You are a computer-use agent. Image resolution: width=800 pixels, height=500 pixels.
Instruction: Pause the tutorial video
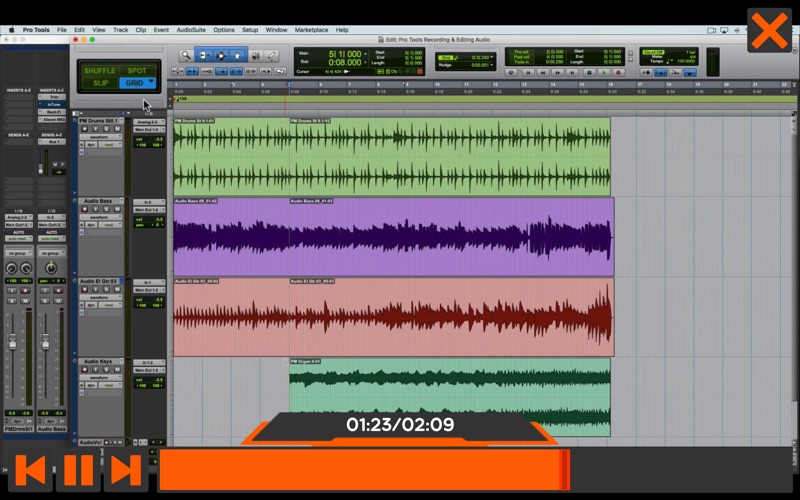78,469
